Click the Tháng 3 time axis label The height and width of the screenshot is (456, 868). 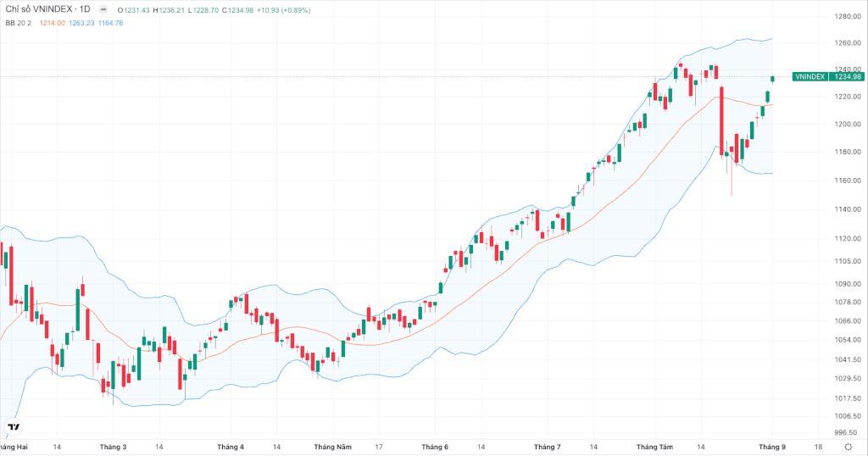coord(113,448)
